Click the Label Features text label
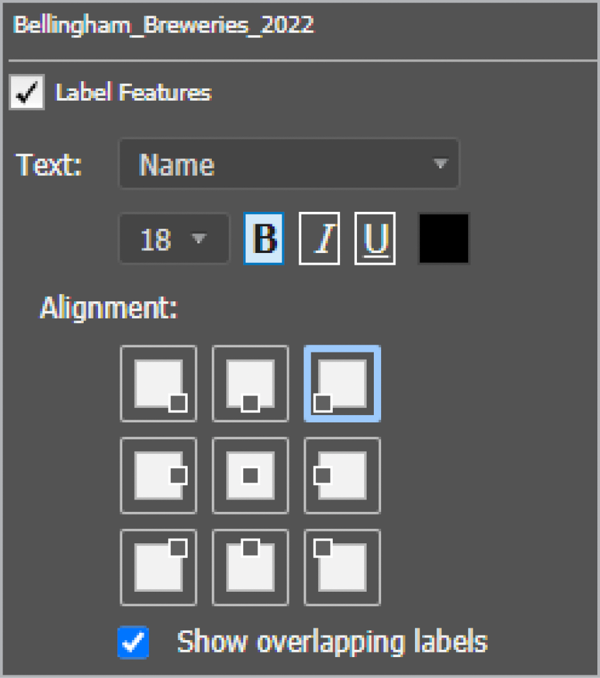 tap(133, 93)
